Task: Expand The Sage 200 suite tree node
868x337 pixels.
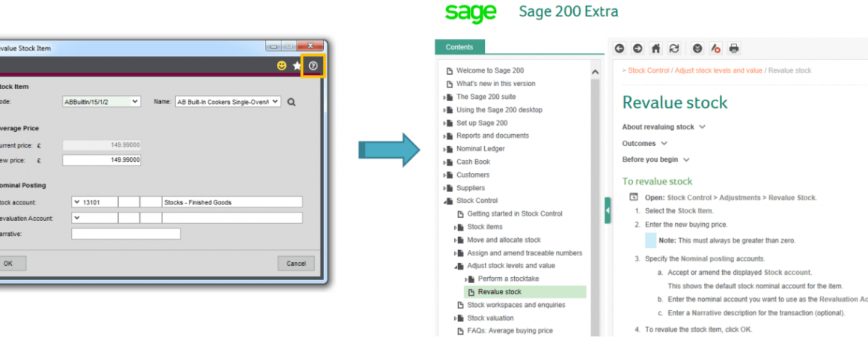Action: [444, 97]
